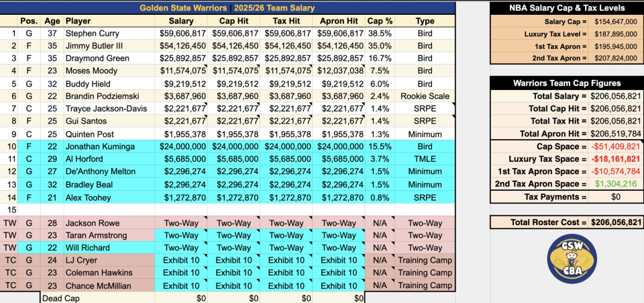This screenshot has height=303, width=644.
Task: Click the Salary column header
Action: coord(180,21)
